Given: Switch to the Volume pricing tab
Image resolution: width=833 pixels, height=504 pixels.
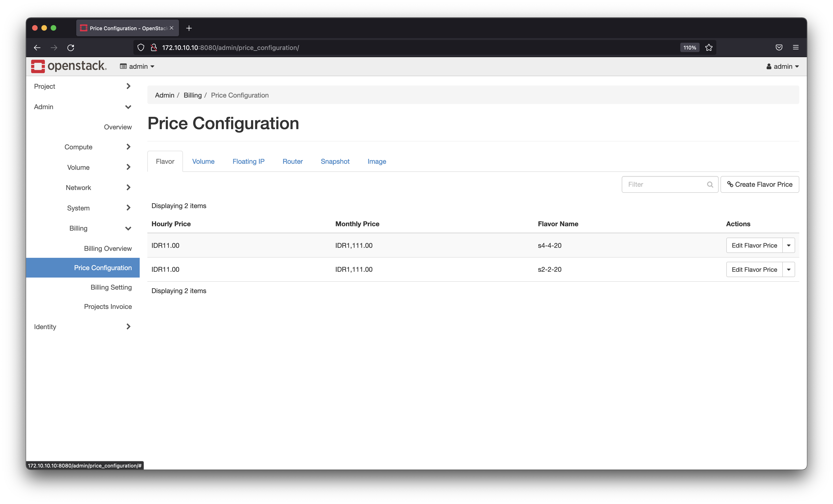Looking at the screenshot, I should click(203, 161).
